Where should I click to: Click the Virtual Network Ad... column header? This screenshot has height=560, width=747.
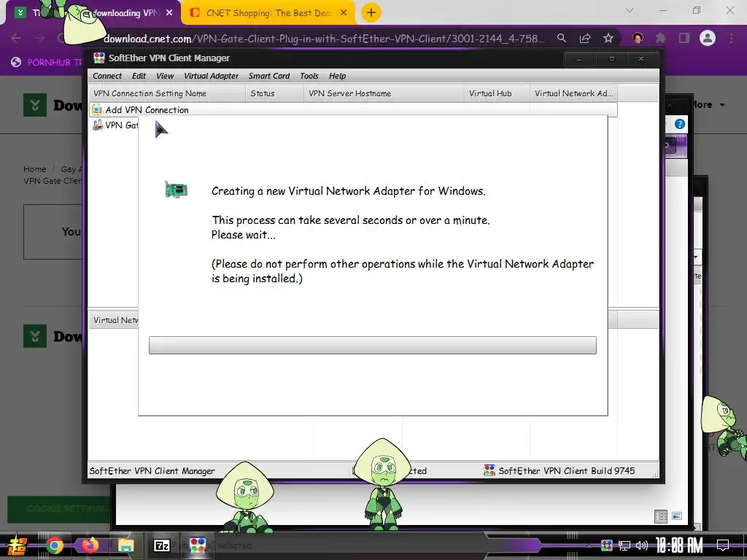click(x=574, y=94)
